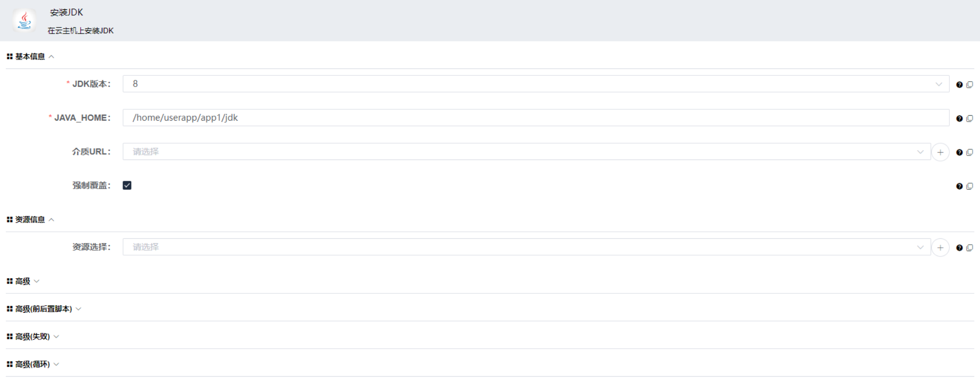The height and width of the screenshot is (387, 980).
Task: Open the help tooltip beside 介质URL field
Action: [x=959, y=152]
